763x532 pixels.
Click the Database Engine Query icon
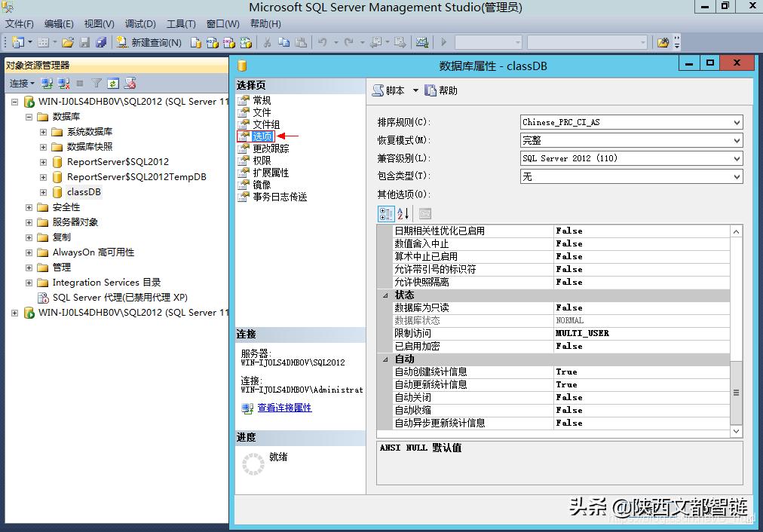click(195, 42)
